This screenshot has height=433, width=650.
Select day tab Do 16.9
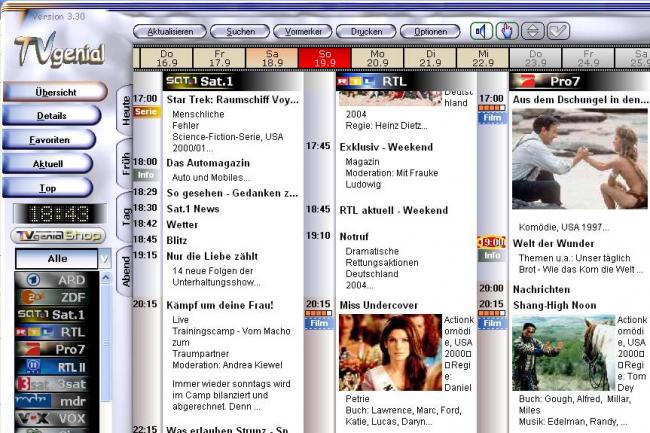click(167, 58)
